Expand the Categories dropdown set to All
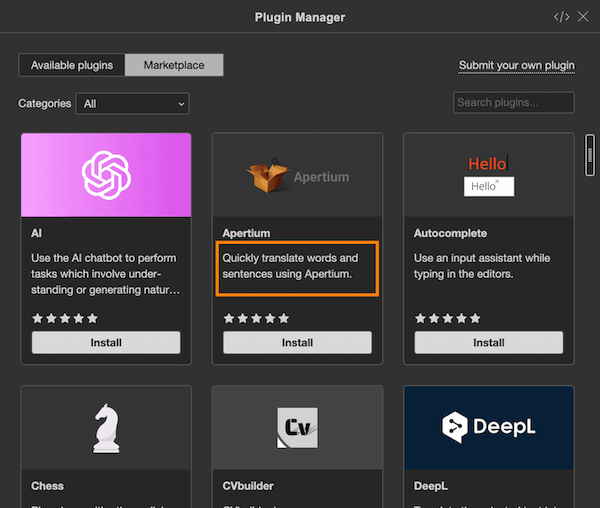 pyautogui.click(x=132, y=104)
